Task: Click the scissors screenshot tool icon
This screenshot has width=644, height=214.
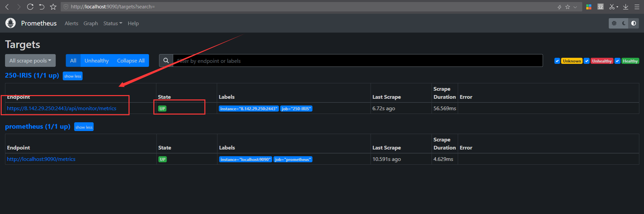Action: pos(612,7)
